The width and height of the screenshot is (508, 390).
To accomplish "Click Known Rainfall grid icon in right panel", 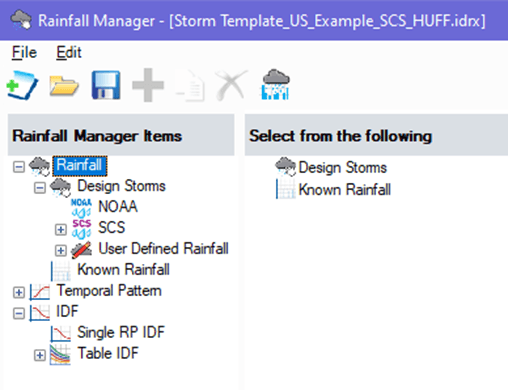I will (x=286, y=189).
